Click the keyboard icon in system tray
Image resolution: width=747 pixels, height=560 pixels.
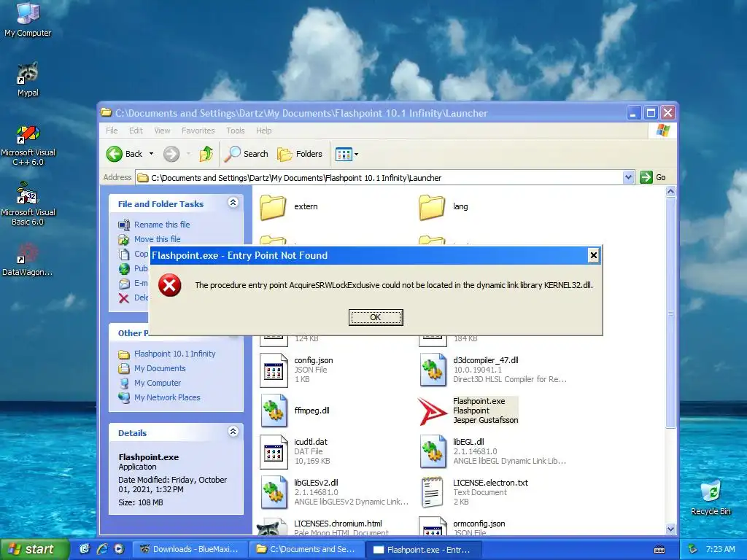659,550
